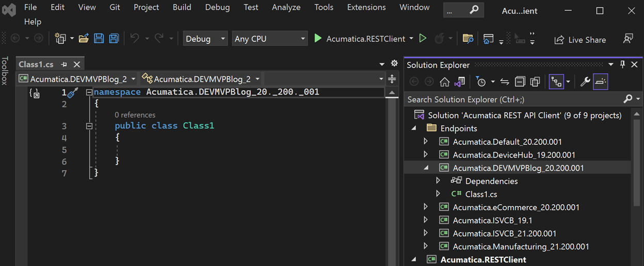The image size is (644, 266).
Task: Save the current file with the Save icon
Action: click(x=99, y=39)
